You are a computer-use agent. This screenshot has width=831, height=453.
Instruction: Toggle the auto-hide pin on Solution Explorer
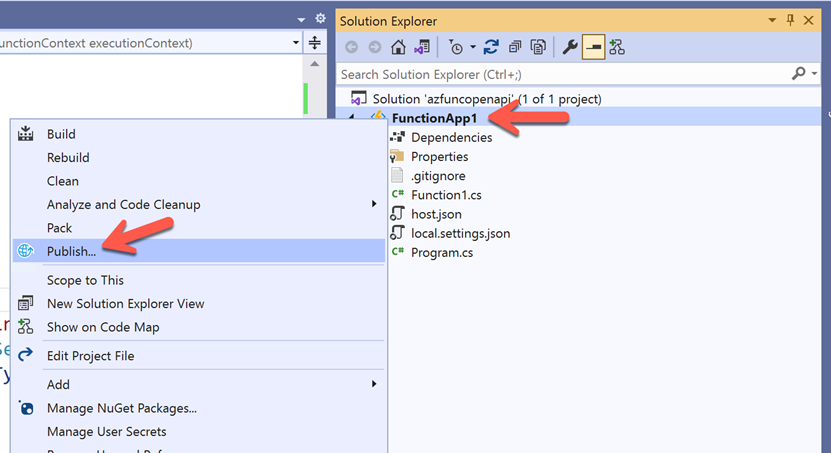click(x=790, y=20)
